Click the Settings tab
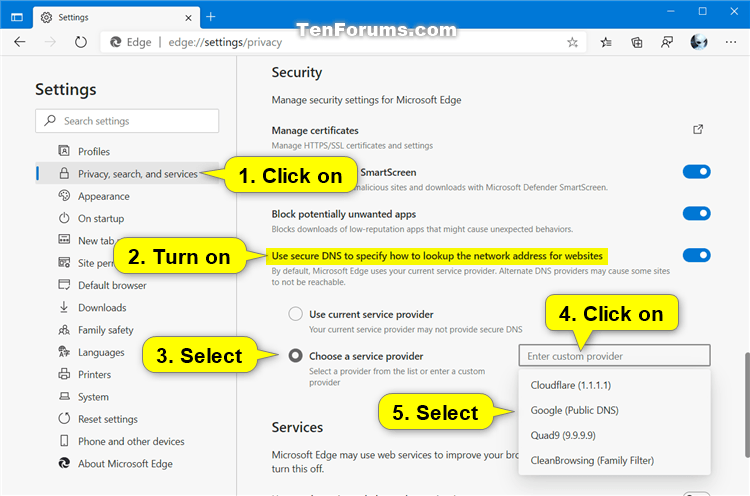 (117, 18)
